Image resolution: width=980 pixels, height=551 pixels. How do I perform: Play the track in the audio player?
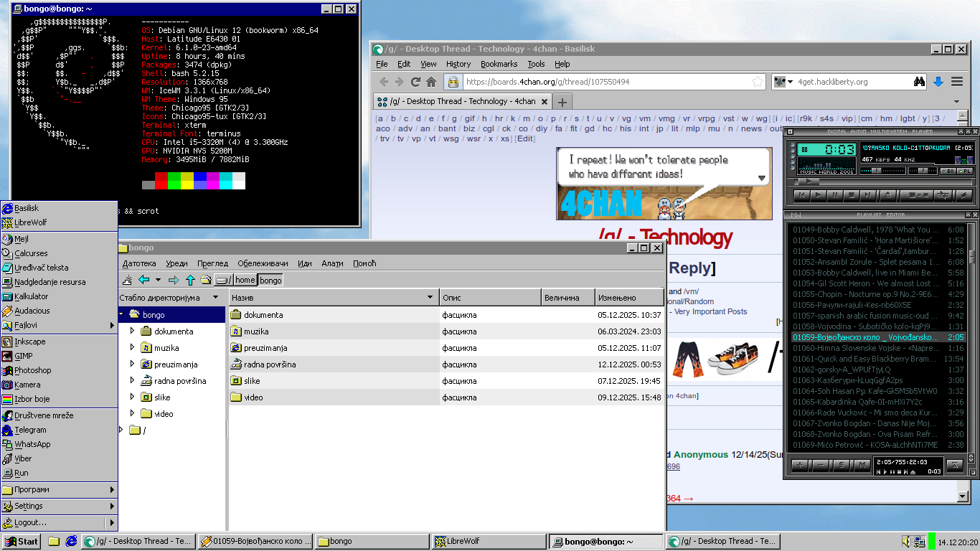819,194
